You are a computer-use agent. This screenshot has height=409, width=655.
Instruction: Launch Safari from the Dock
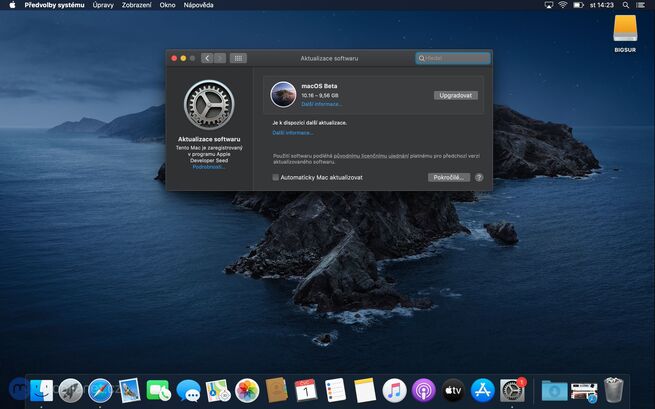coord(100,391)
